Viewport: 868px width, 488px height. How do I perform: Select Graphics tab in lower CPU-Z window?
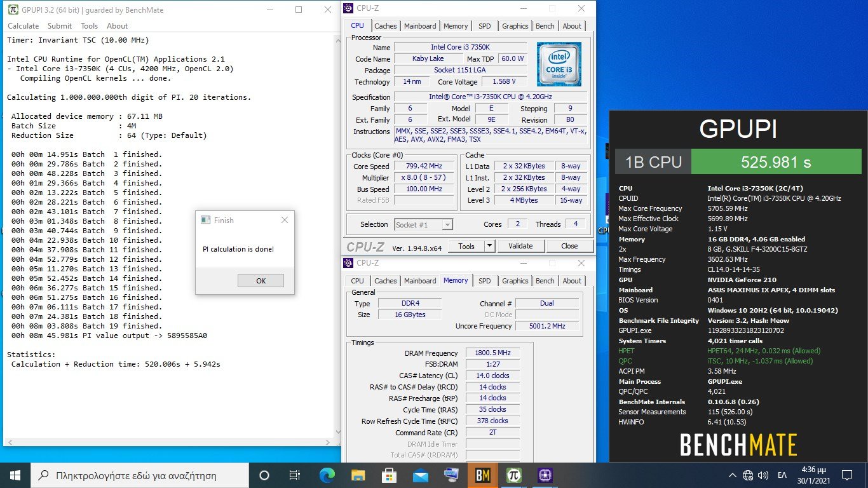pos(515,281)
